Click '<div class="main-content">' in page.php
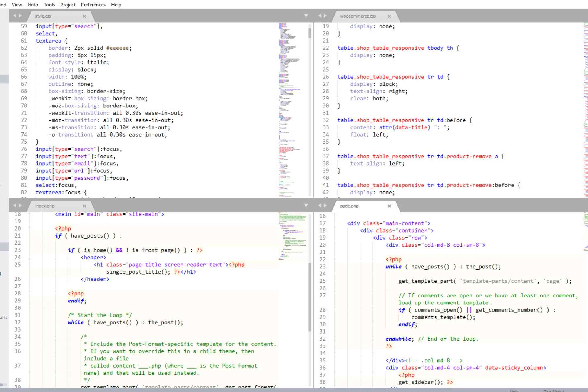 click(389, 223)
